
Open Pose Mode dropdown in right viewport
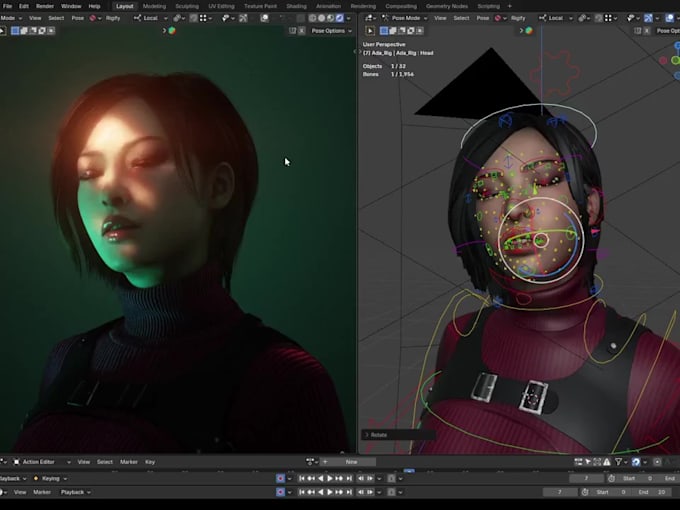(x=405, y=18)
